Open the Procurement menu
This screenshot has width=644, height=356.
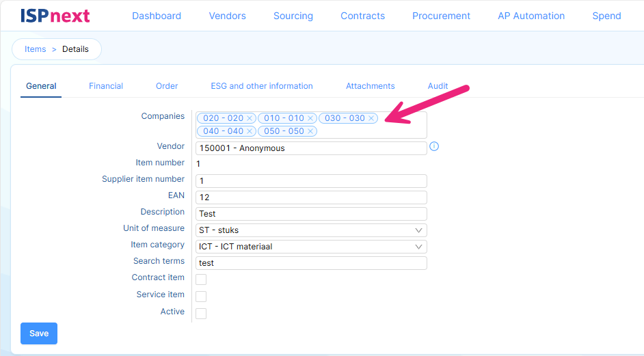[441, 16]
